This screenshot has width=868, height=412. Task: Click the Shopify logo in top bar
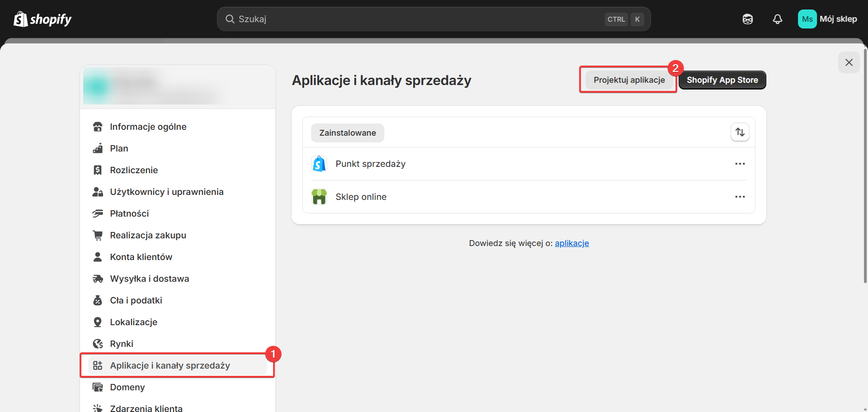tap(42, 19)
